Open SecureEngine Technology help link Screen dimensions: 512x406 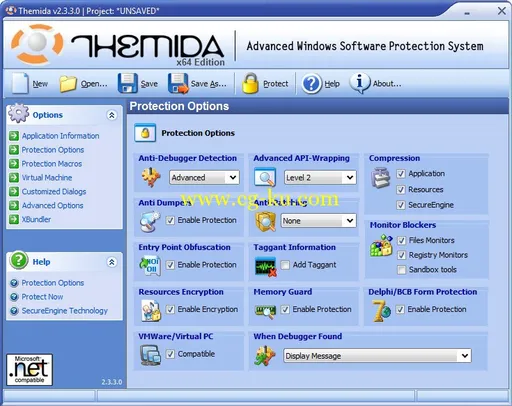click(65, 311)
